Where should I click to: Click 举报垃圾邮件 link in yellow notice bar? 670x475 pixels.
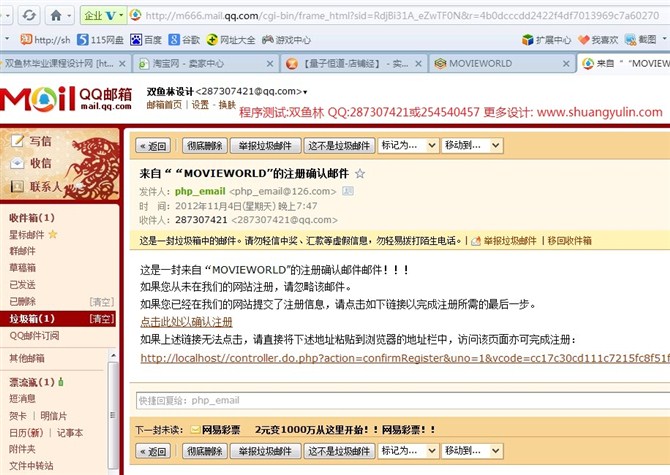[509, 241]
